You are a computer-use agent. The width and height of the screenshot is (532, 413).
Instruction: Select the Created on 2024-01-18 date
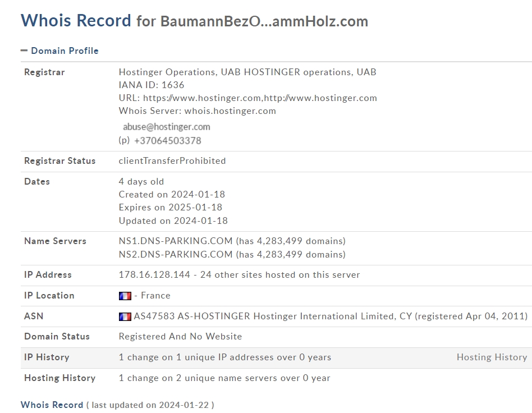click(x=172, y=195)
